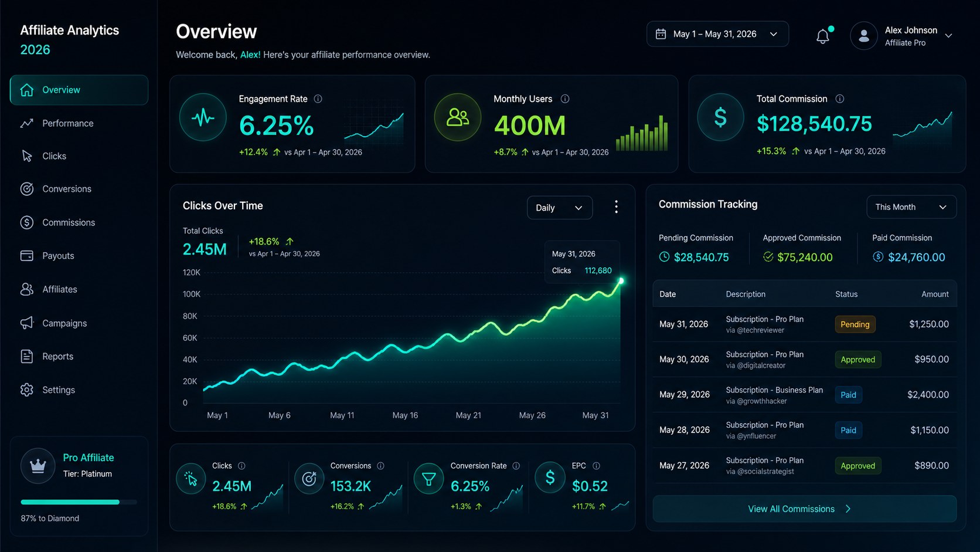Click the Conversion Rate funnel icon
980x552 pixels.
point(428,479)
